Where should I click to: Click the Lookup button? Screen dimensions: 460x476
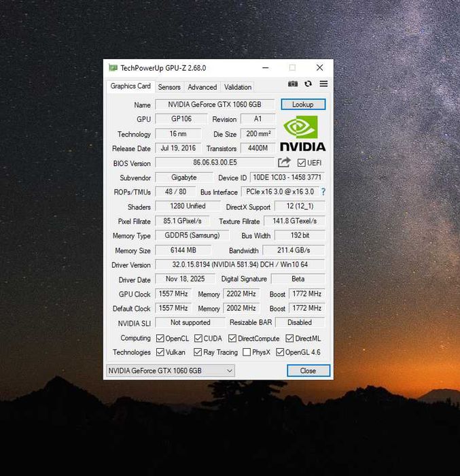(303, 105)
